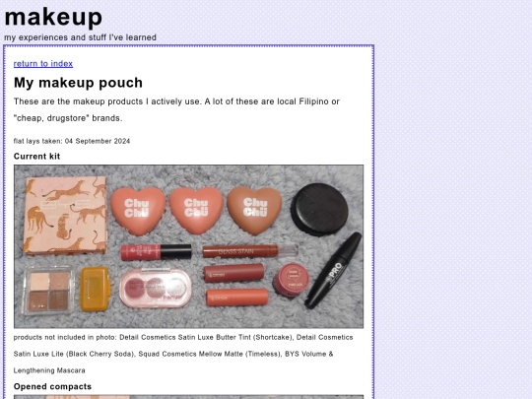Click the 'makeup' page title
This screenshot has height=399, width=532.
point(53,17)
